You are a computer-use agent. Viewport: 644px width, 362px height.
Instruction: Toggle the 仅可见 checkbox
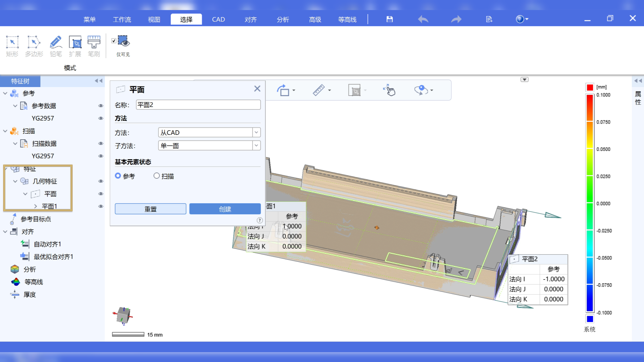(114, 41)
